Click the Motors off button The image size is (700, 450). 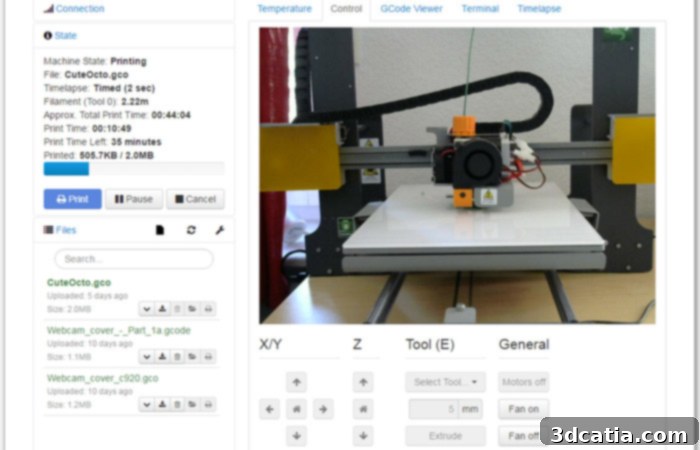pos(524,382)
